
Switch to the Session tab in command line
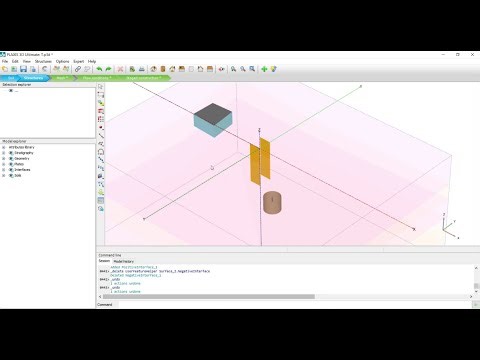click(x=104, y=261)
